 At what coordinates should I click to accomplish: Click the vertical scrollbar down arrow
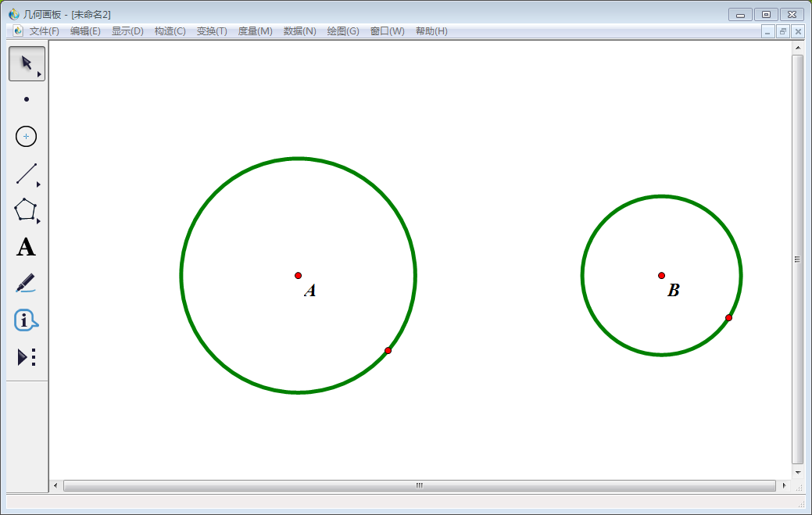pyautogui.click(x=797, y=472)
